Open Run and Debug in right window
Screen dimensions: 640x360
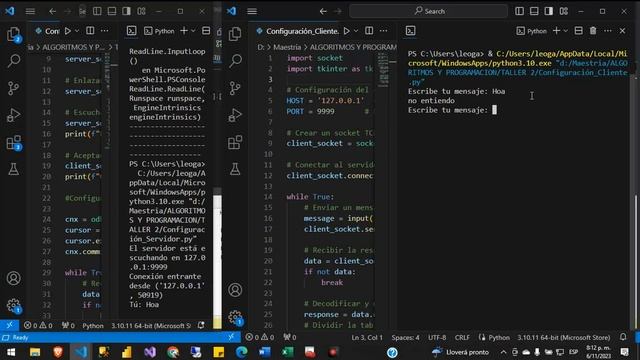pyautogui.click(x=235, y=115)
